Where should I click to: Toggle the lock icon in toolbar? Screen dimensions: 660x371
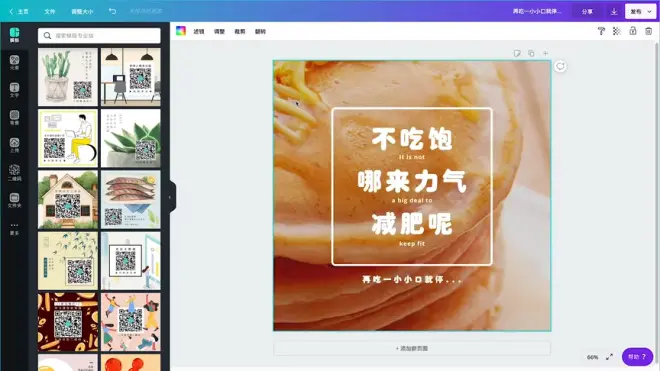click(x=633, y=31)
